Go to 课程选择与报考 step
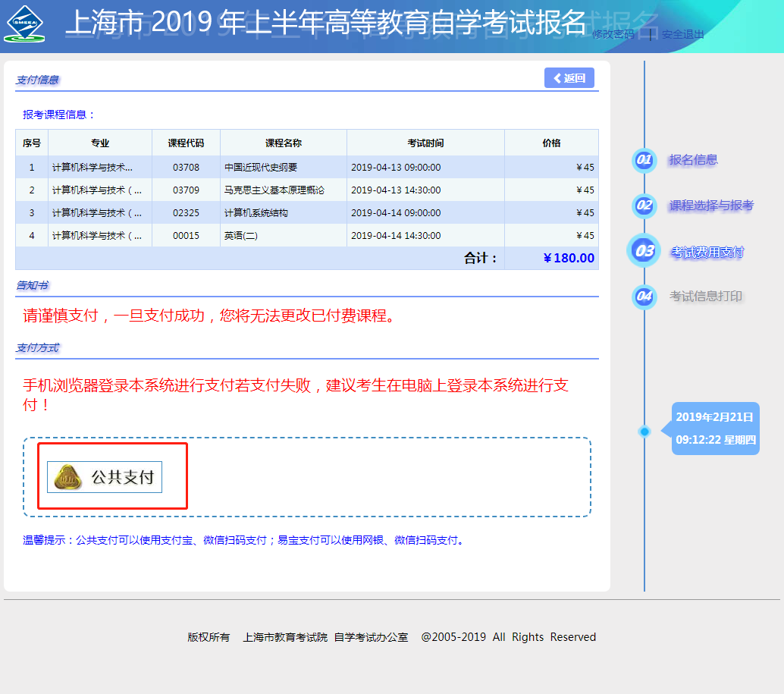784x694 pixels. point(711,206)
